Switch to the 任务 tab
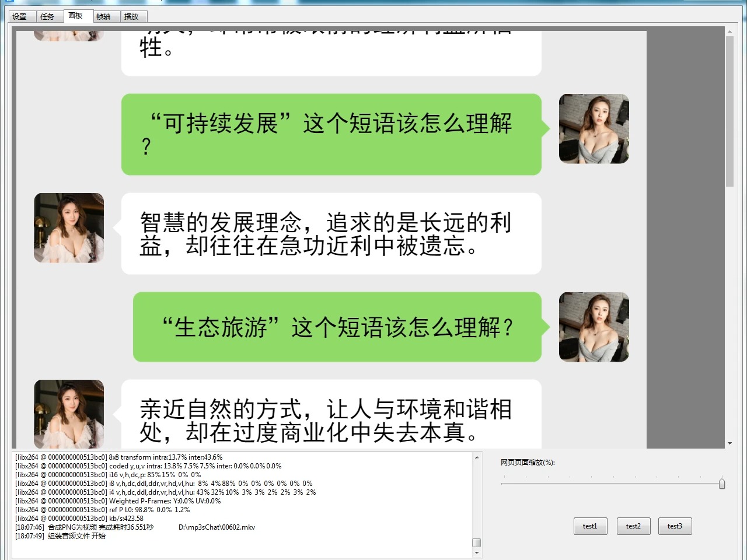The width and height of the screenshot is (747, 560). pyautogui.click(x=50, y=17)
